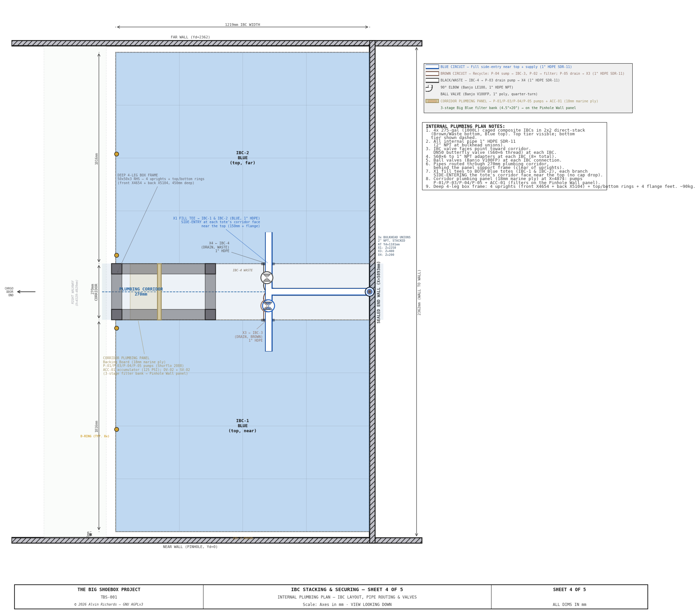Click the 'BLUE CIRCUIT' legend entry text
This screenshot has height=615, width=700.
(506, 67)
